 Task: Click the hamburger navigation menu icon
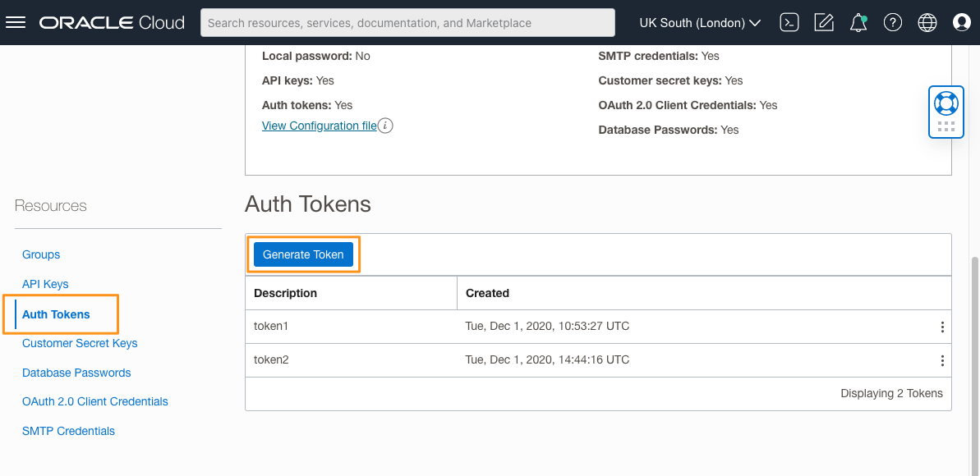tap(16, 22)
